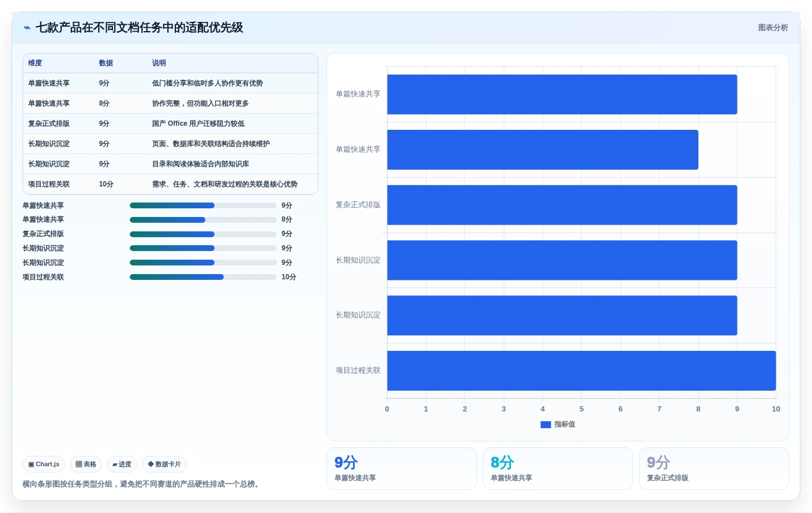Click the 表格 tag
Image resolution: width=812 pixels, height=513 pixels.
86,464
